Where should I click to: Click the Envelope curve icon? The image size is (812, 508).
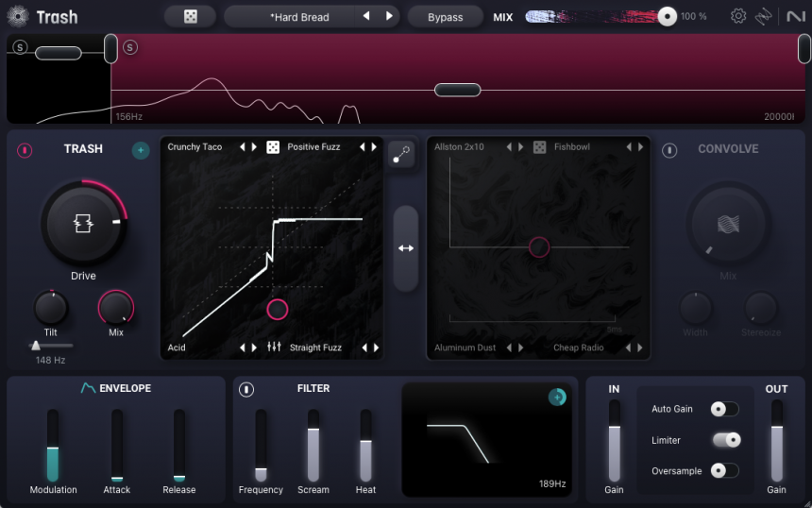(88, 388)
